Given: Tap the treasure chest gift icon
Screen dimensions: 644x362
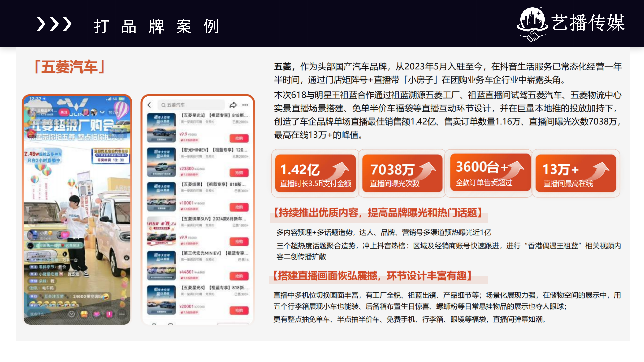Looking at the screenshot, I should [x=84, y=314].
